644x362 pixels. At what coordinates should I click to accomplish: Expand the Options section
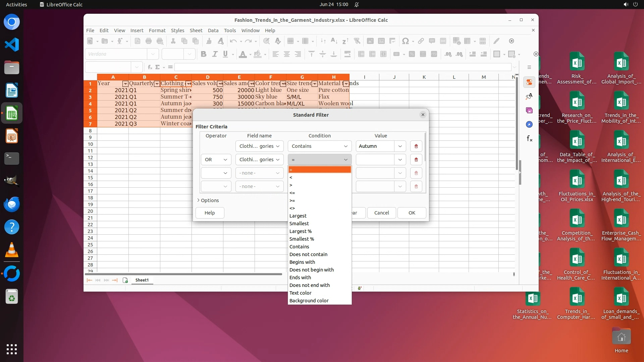[208, 200]
